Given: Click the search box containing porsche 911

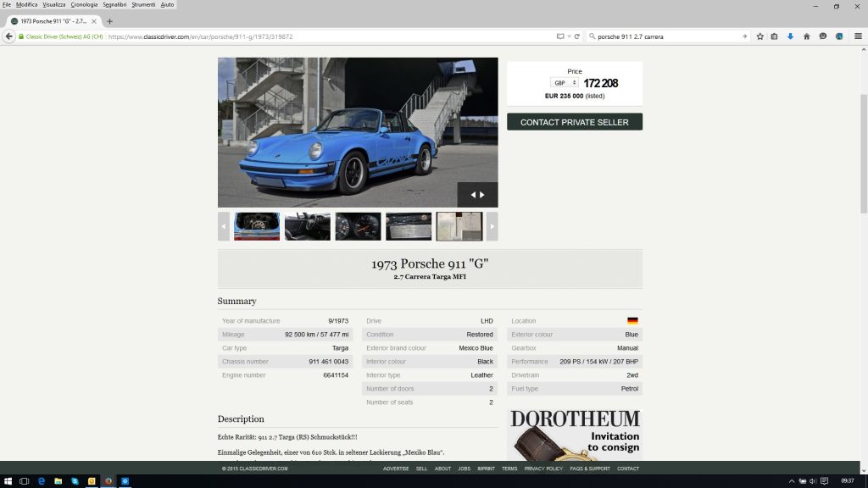Looking at the screenshot, I should [x=667, y=36].
